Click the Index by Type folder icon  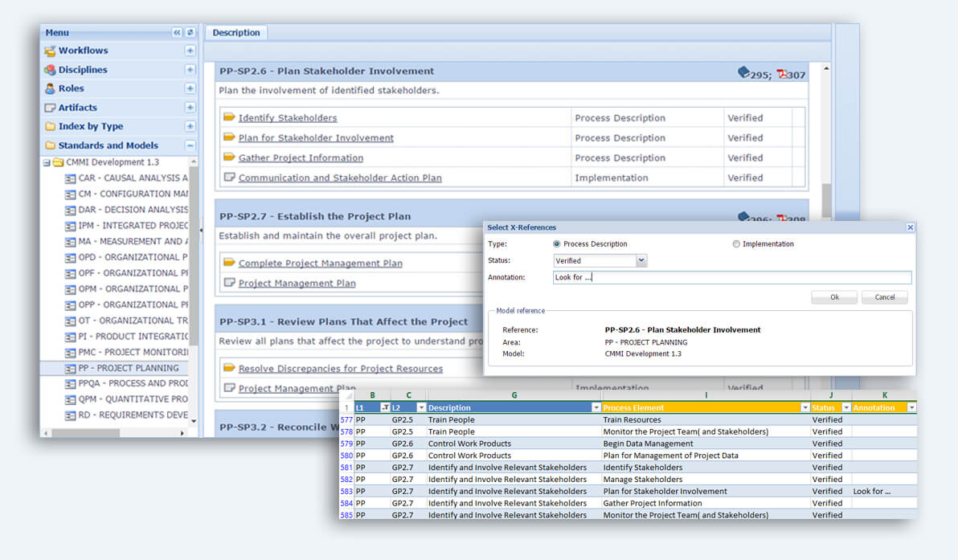pyautogui.click(x=50, y=126)
